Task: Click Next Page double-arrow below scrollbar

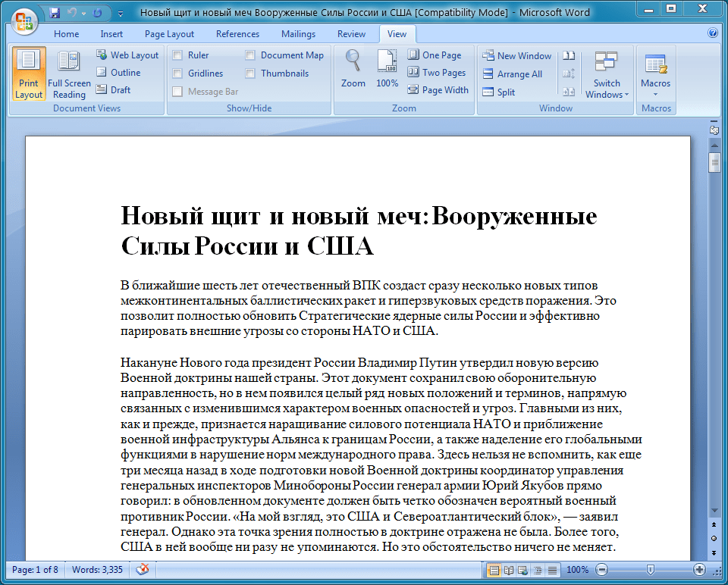Action: pyautogui.click(x=714, y=552)
